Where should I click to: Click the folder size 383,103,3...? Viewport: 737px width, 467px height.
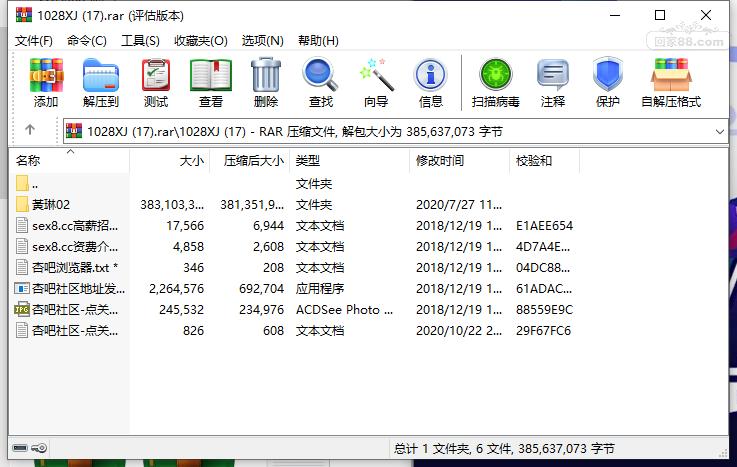172,205
